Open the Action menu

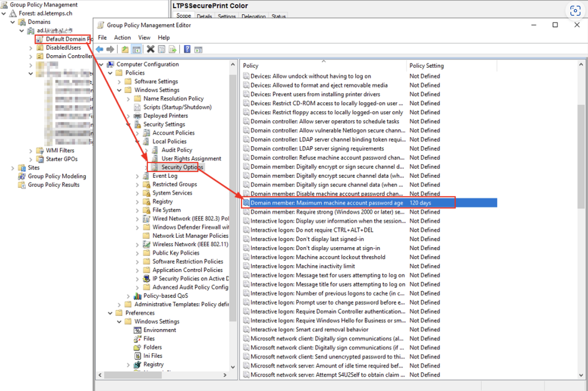122,37
